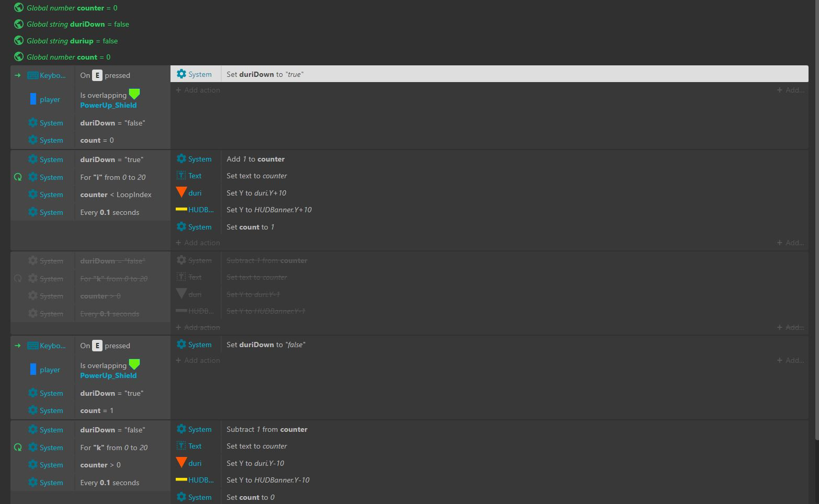The image size is (819, 504).
Task: Click the yellow HUDBanner icon for HUDBanner.Y+10 action
Action: [181, 210]
